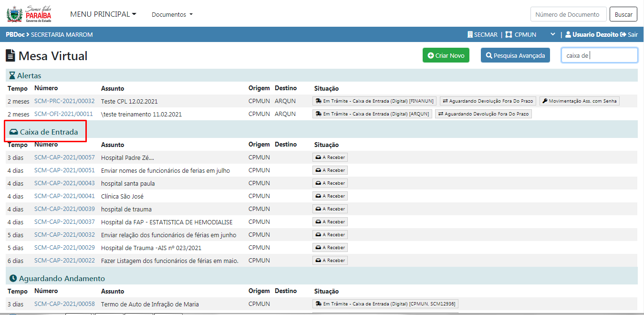Open document SCM-CAP-2021/00037
The image size is (644, 315).
click(64, 222)
